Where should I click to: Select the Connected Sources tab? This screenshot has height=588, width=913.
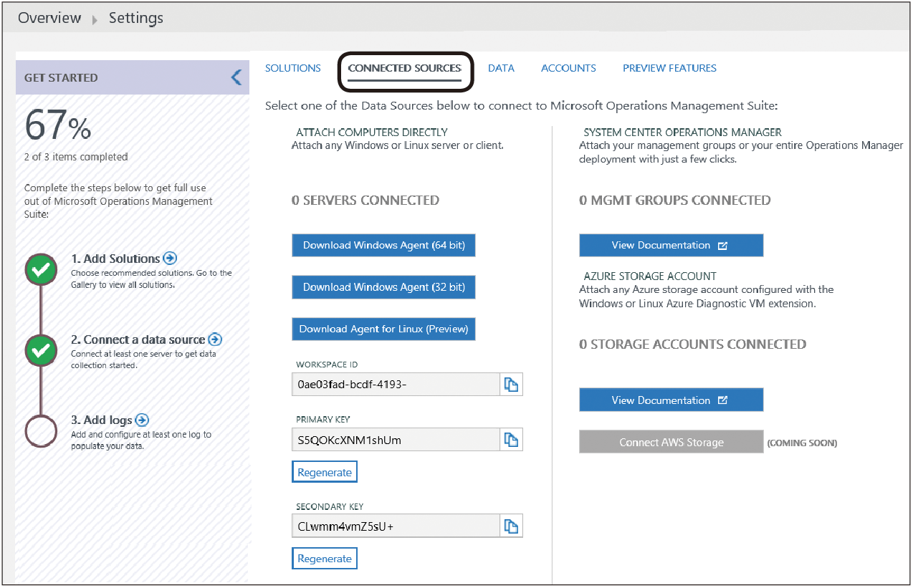click(405, 68)
